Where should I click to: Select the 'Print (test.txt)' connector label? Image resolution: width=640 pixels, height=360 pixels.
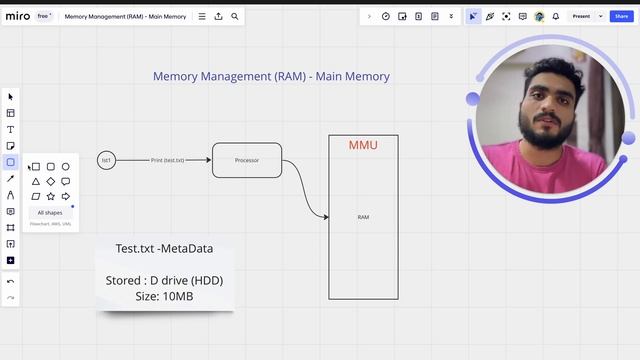(x=168, y=160)
